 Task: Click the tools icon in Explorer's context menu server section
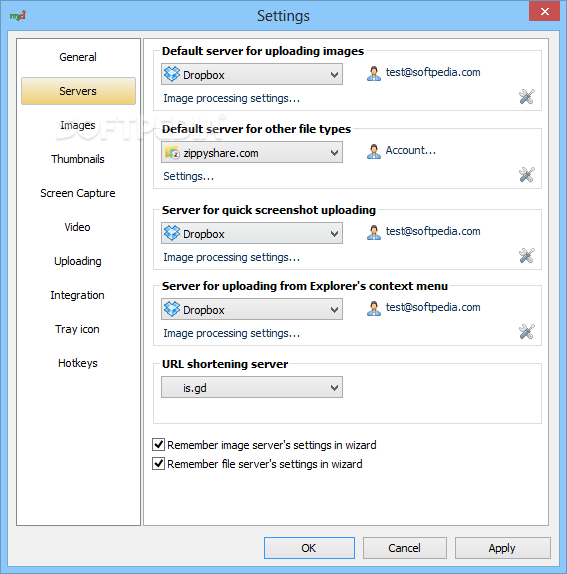pyautogui.click(x=527, y=332)
